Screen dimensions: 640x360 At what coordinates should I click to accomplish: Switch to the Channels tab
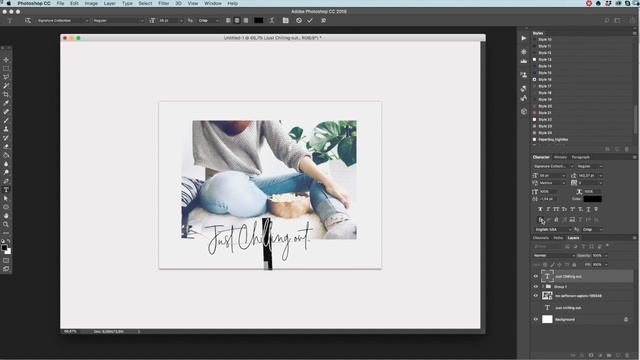point(541,238)
